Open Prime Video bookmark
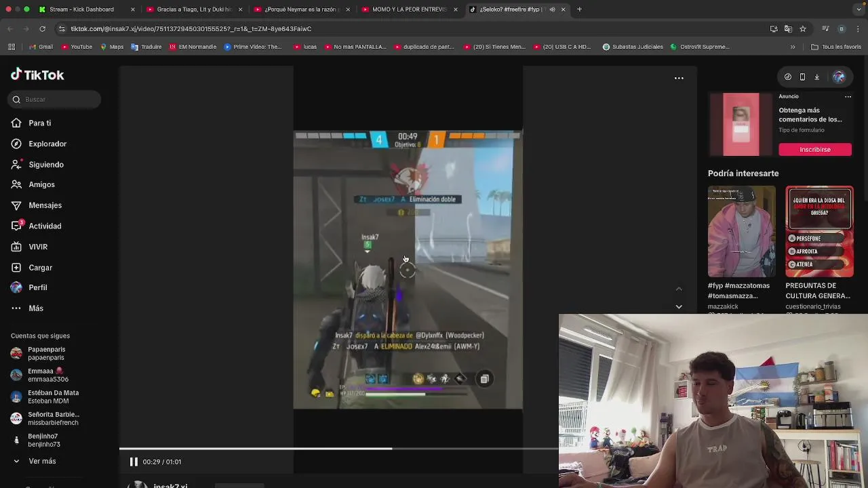Viewport: 868px width, 488px height. pyautogui.click(x=252, y=47)
